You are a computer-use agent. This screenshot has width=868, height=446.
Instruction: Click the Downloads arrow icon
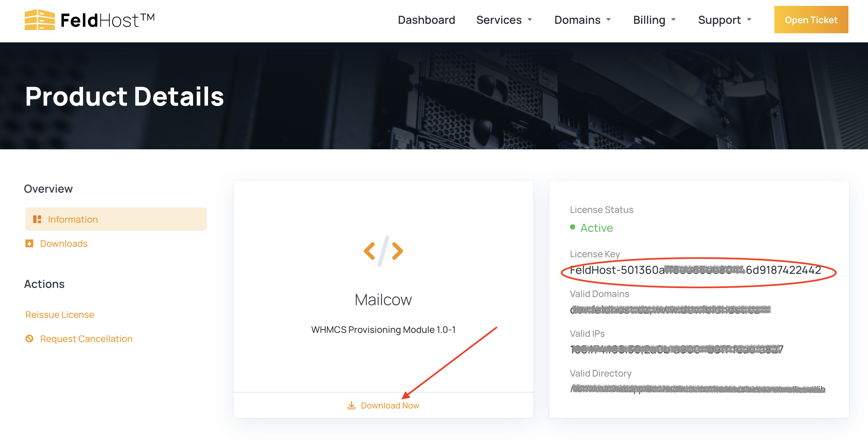tap(29, 243)
